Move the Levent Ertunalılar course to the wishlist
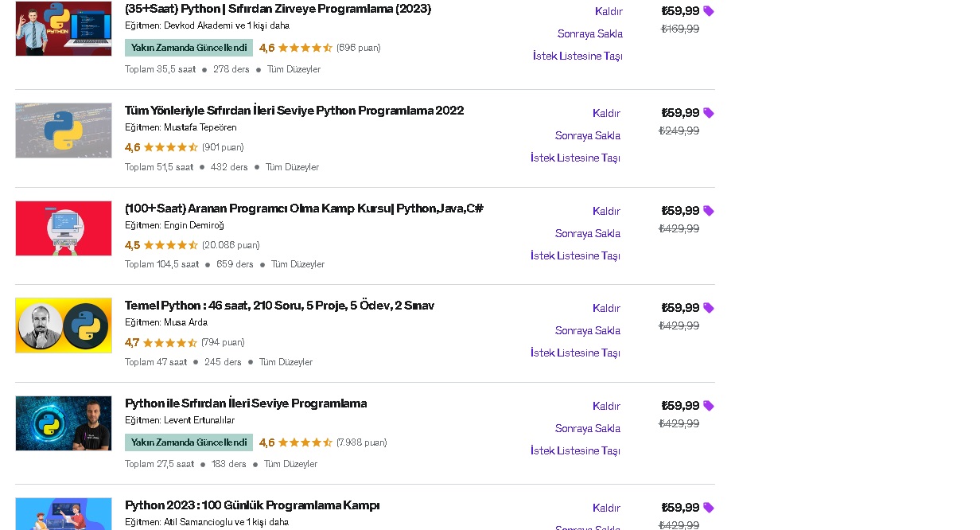This screenshot has height=530, width=980. pos(575,450)
